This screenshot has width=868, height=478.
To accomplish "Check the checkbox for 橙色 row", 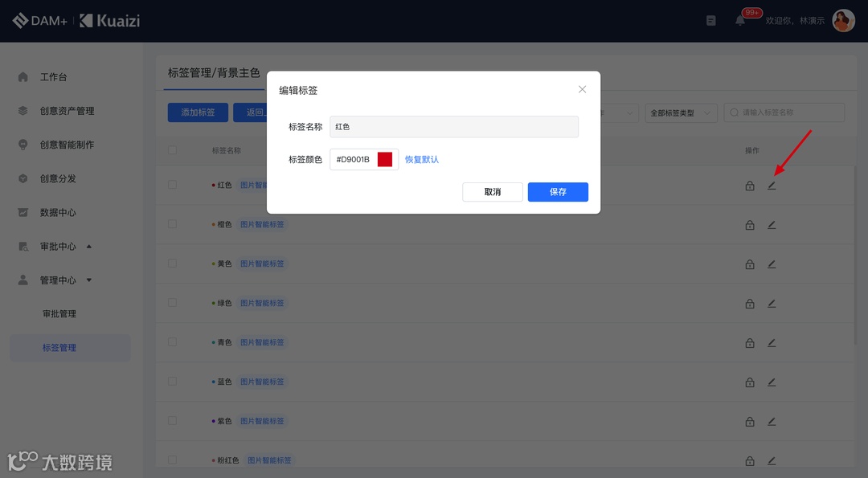I will pos(172,224).
